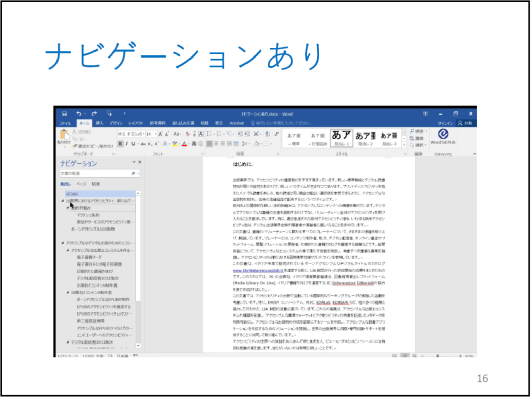Apply 見出し 1 heading style
This screenshot has width=532, height=399.
pyautogui.click(x=341, y=138)
